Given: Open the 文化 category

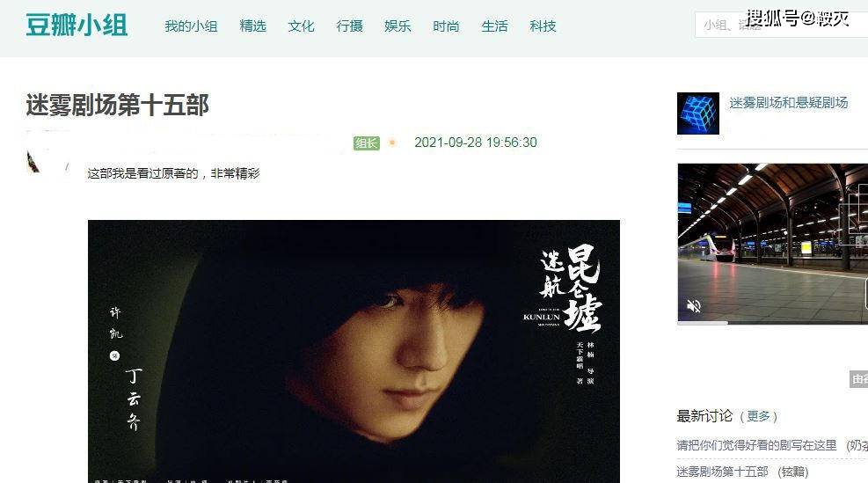Looking at the screenshot, I should pyautogui.click(x=301, y=26).
